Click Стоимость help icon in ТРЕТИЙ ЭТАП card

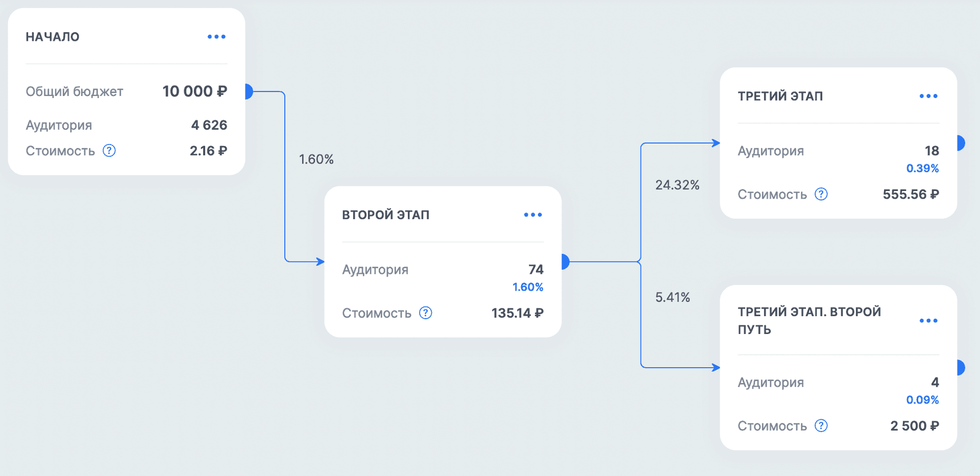[x=821, y=194]
